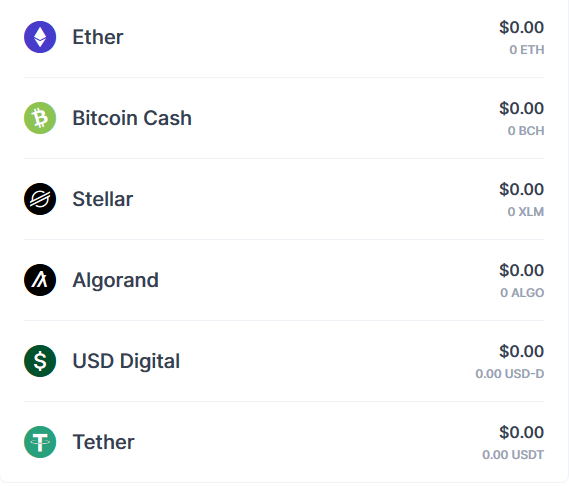Click the USD Digital dollar icon
Screen dimensions: 569x486
tap(40, 361)
